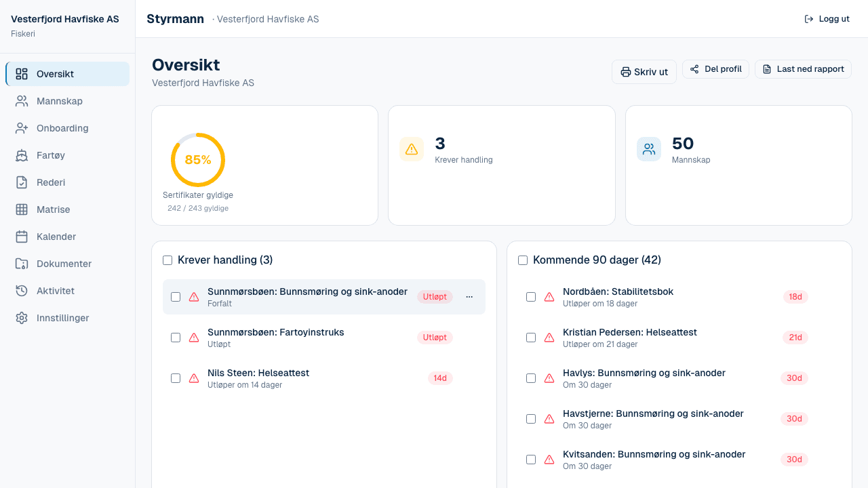Click the blue people icon in Mannskap card

[x=649, y=149]
